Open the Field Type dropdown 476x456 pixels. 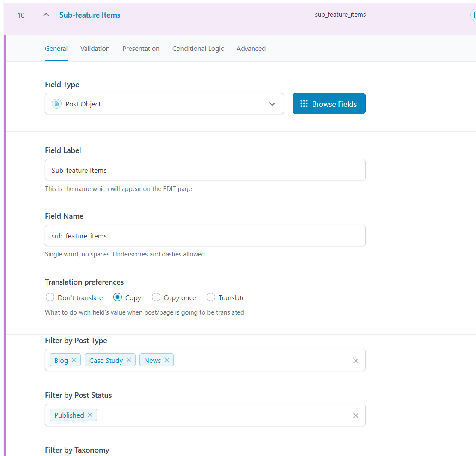point(164,104)
